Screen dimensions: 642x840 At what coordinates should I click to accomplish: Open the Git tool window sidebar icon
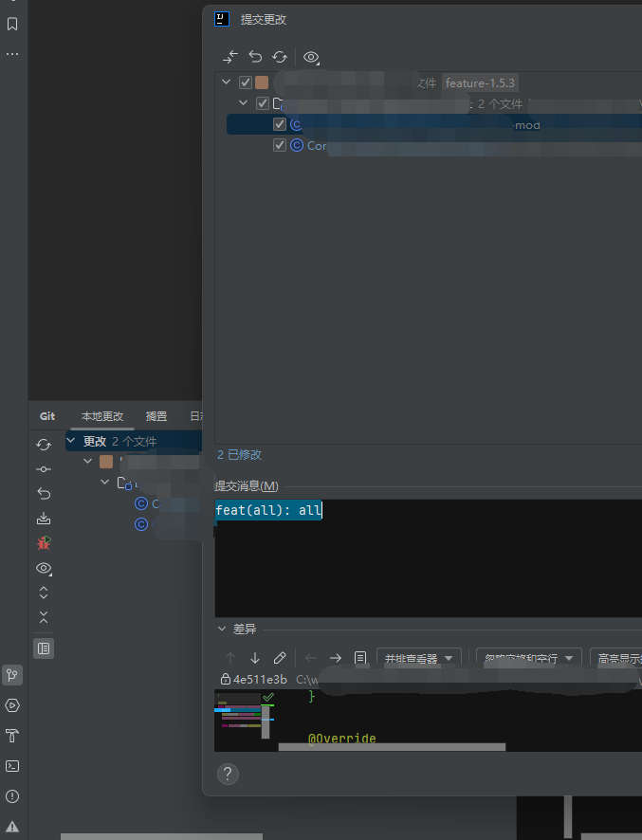pos(12,675)
